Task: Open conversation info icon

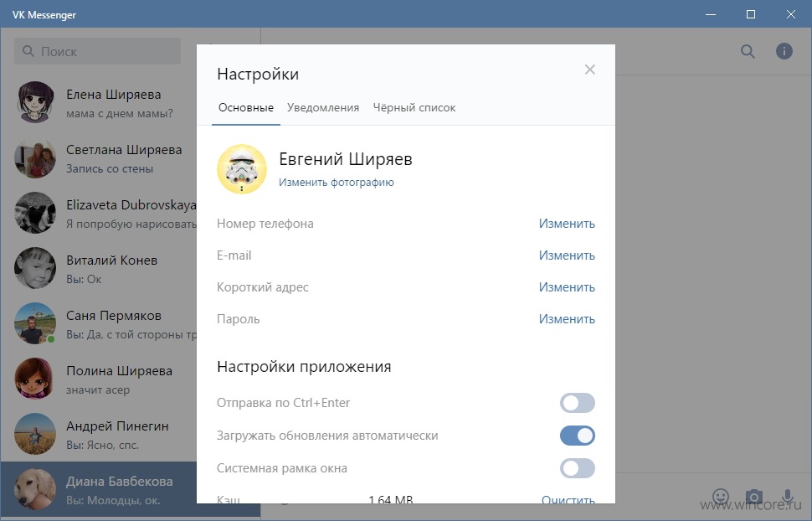Action: click(784, 51)
